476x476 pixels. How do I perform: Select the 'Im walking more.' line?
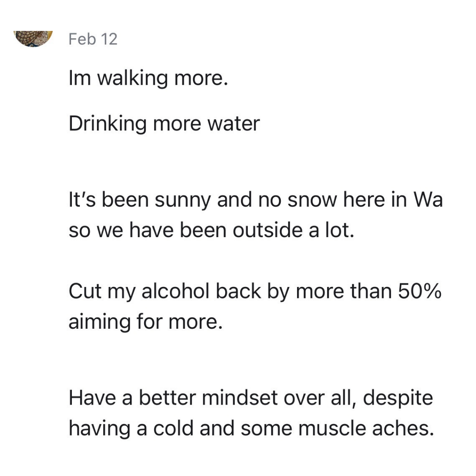(x=148, y=78)
